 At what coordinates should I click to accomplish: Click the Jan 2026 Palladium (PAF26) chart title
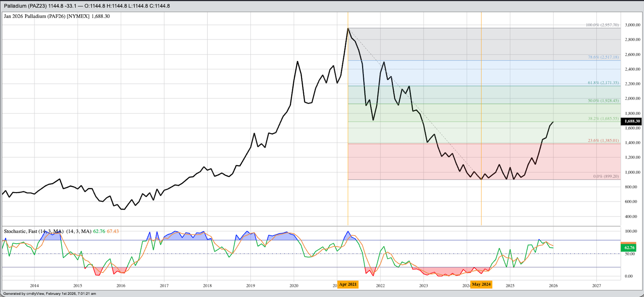57,16
